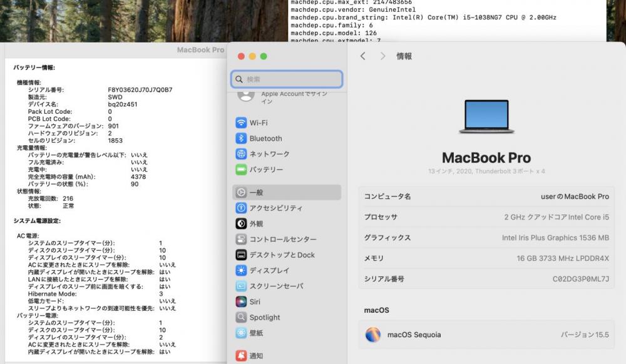Select the Spotlight label in sidebar
Viewport: 626px width, 364px height.
pyautogui.click(x=265, y=317)
